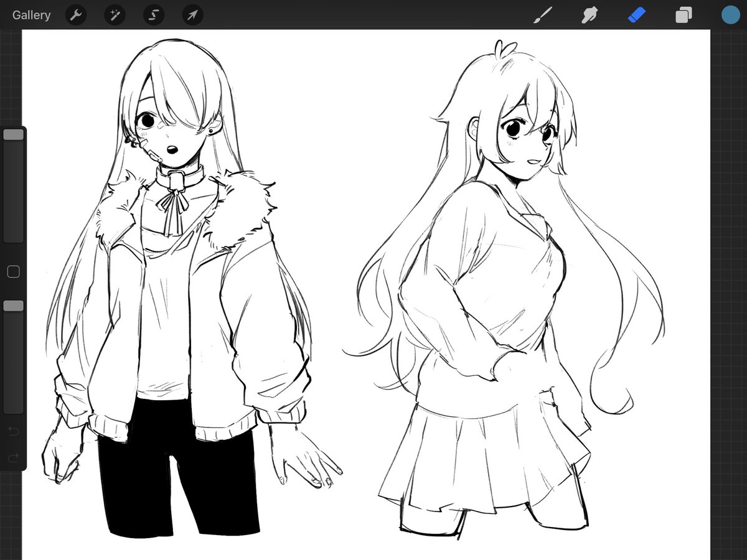Image resolution: width=747 pixels, height=560 pixels.
Task: Open the Actions wrench menu
Action: [76, 15]
